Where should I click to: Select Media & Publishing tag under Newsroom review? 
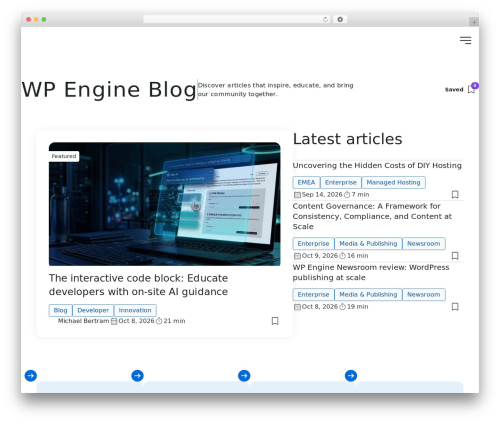[x=368, y=295]
